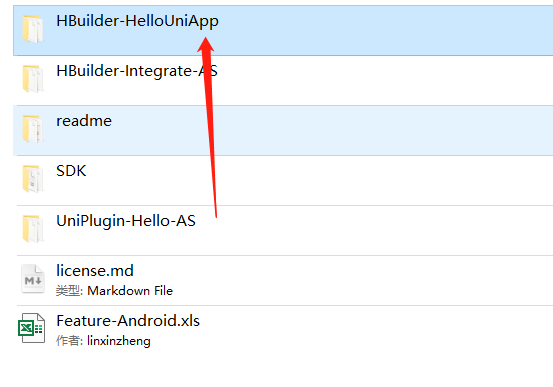
Task: Click the Feature-Android.xls file name
Action: click(128, 321)
